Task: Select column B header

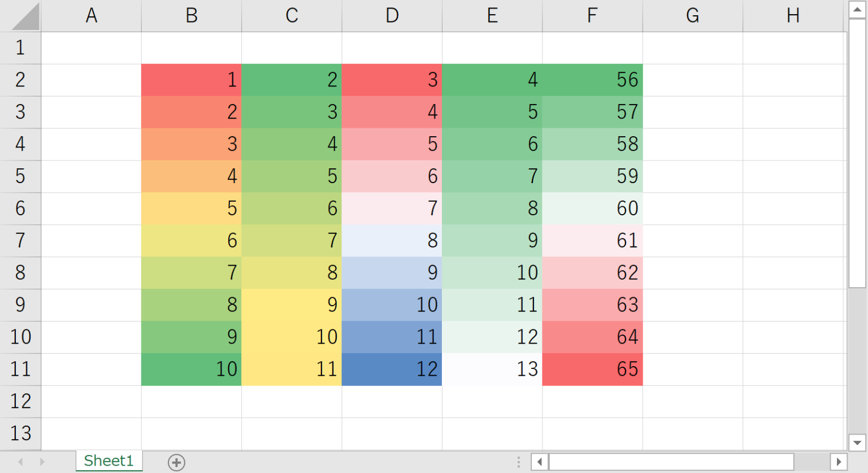Action: [192, 16]
